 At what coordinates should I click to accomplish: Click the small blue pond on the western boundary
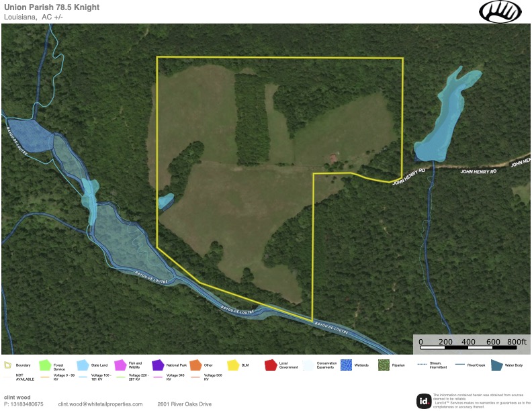[x=166, y=201]
